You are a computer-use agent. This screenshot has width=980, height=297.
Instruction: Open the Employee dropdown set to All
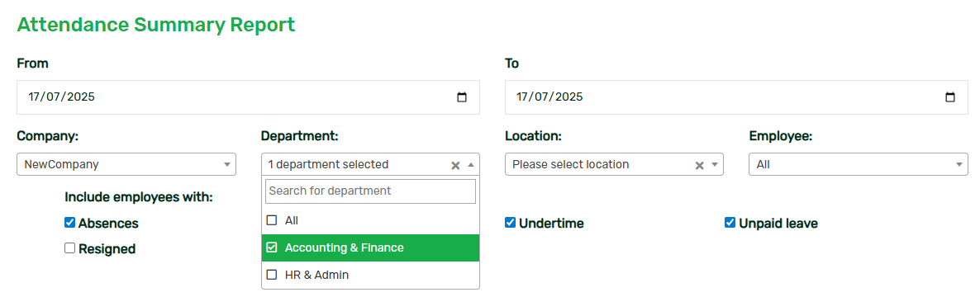pyautogui.click(x=859, y=164)
